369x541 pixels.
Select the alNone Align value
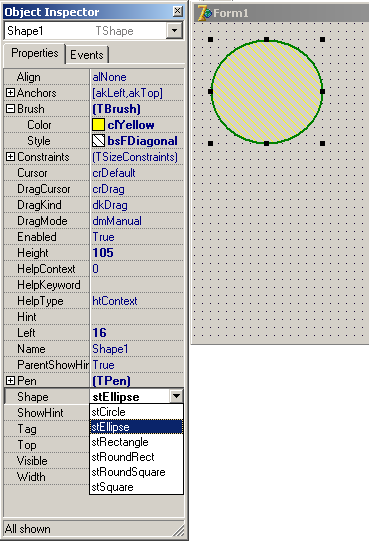click(109, 77)
